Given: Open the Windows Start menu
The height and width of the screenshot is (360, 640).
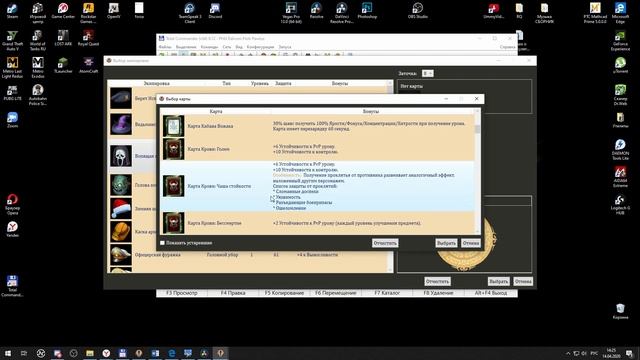Looking at the screenshot, I should click(x=8, y=353).
